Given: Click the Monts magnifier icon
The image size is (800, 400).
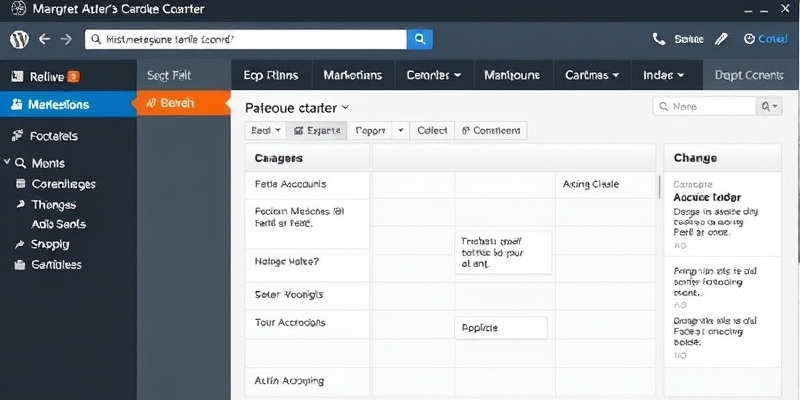Looking at the screenshot, I should click(x=20, y=163).
